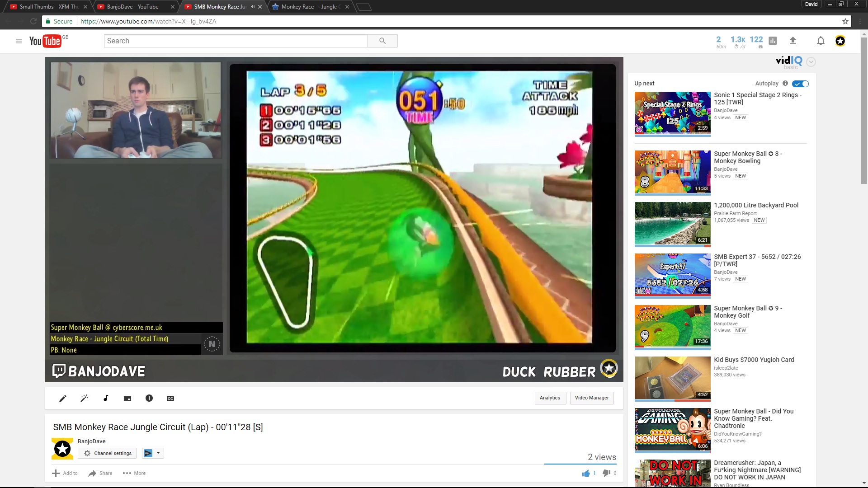Open the Enhancements magic wand tool
Viewport: 868px width, 488px height.
84,398
